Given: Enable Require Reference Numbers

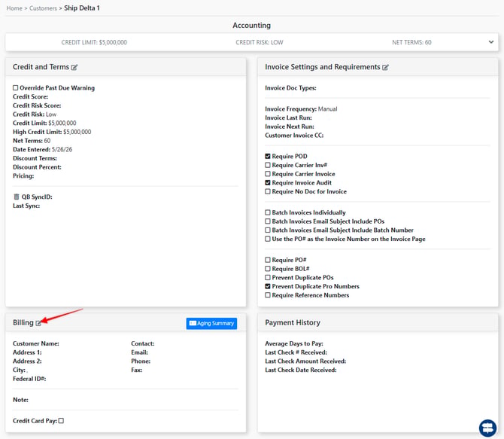Looking at the screenshot, I should pos(268,295).
